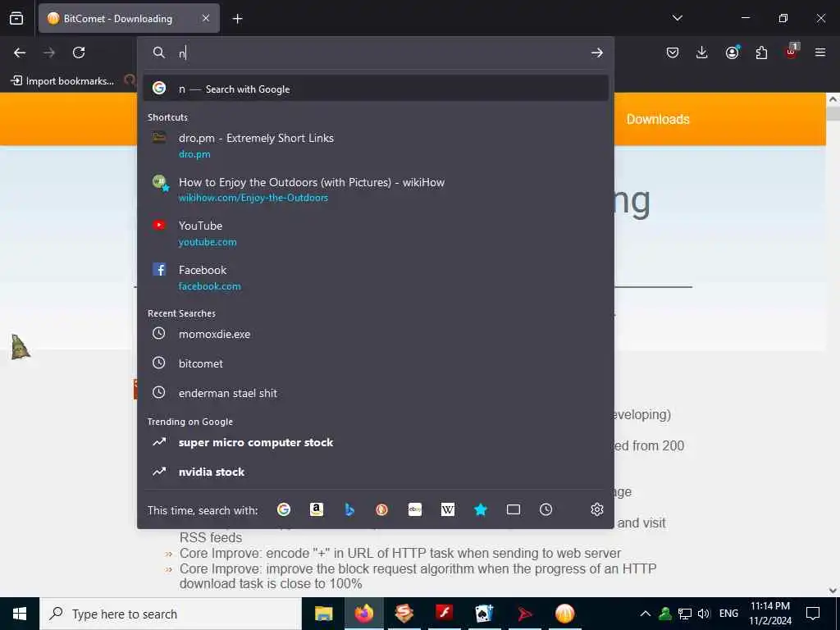Image resolution: width=840 pixels, height=630 pixels.
Task: Open Firefox from taskbar
Action: point(363,614)
